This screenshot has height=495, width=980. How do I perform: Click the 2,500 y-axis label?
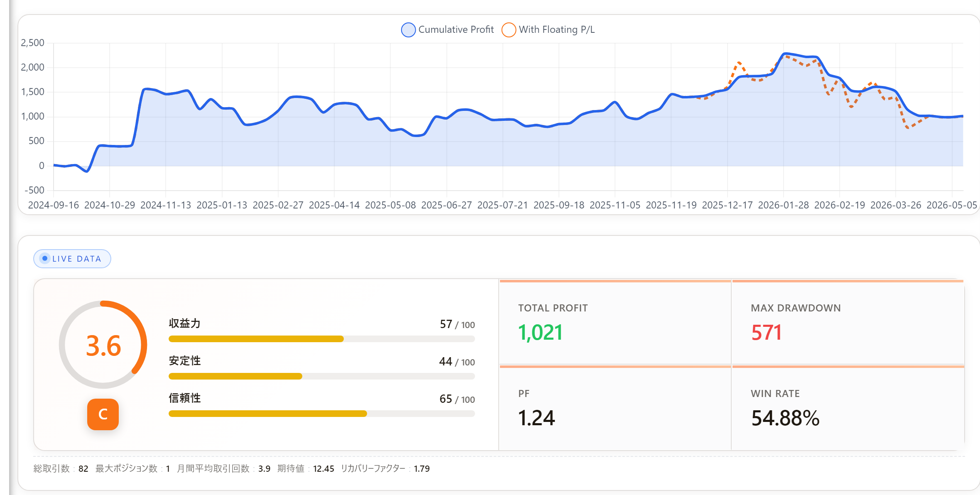(32, 43)
